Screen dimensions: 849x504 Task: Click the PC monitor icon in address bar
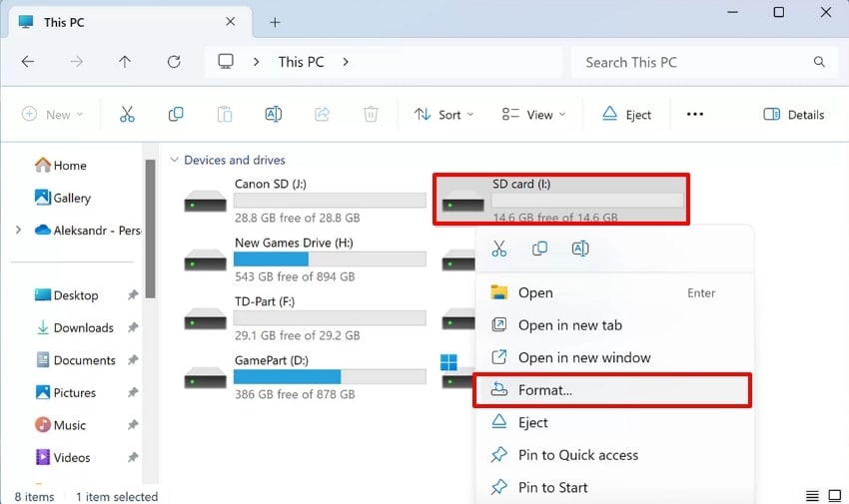(226, 62)
